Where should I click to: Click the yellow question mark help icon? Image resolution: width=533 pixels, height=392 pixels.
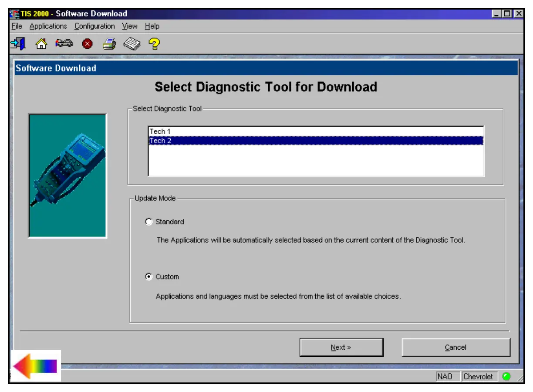click(x=154, y=44)
